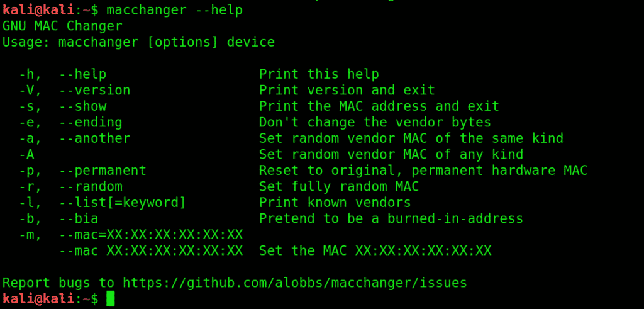Viewport: 644px width, 309px height.
Task: Click the green terminal cursor block
Action: click(111, 298)
